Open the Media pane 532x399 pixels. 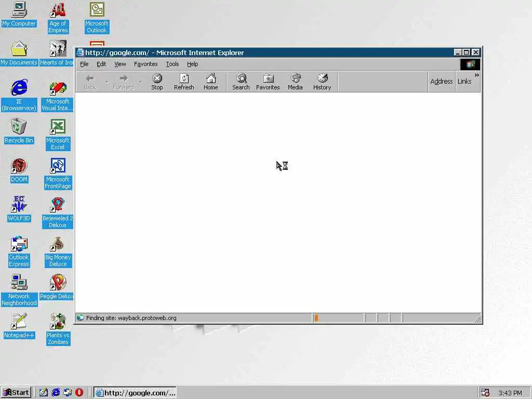tap(295, 82)
